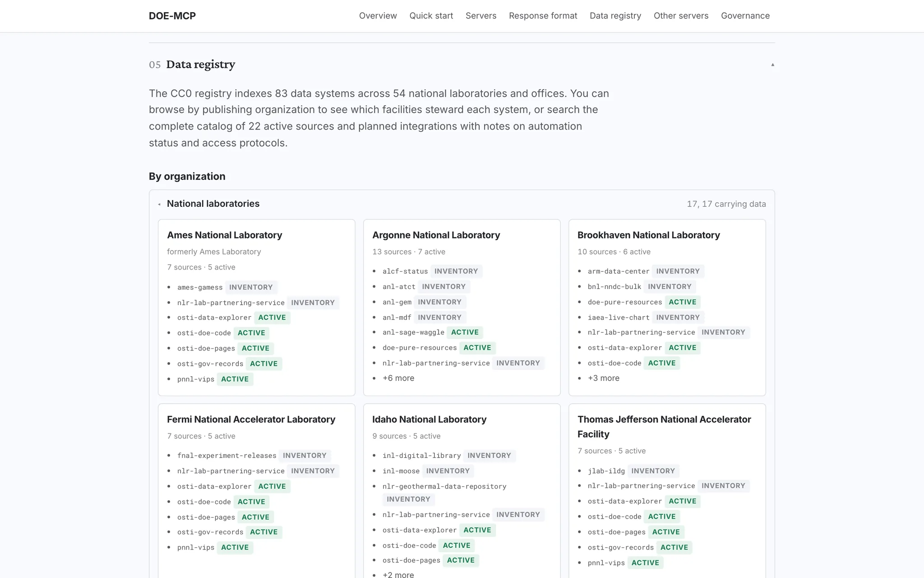Screen dimensions: 924x578
Task: Collapse the National laboratories group
Action: pyautogui.click(x=159, y=204)
